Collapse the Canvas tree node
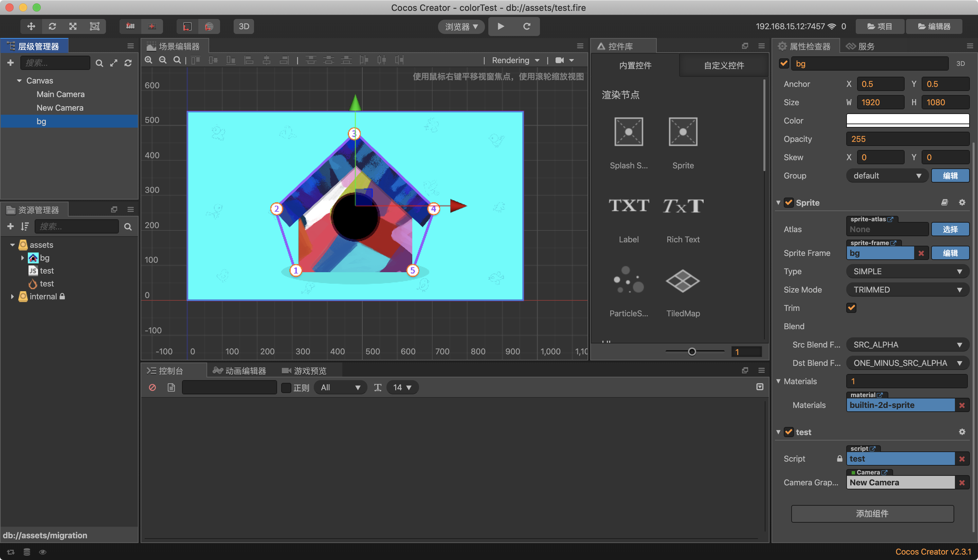978x560 pixels. 19,81
